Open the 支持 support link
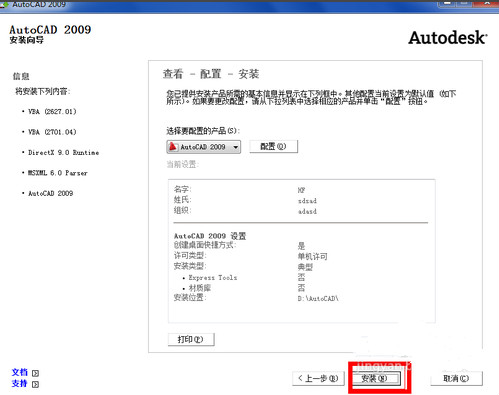Viewport: 499px width, 395px height. click(x=19, y=384)
